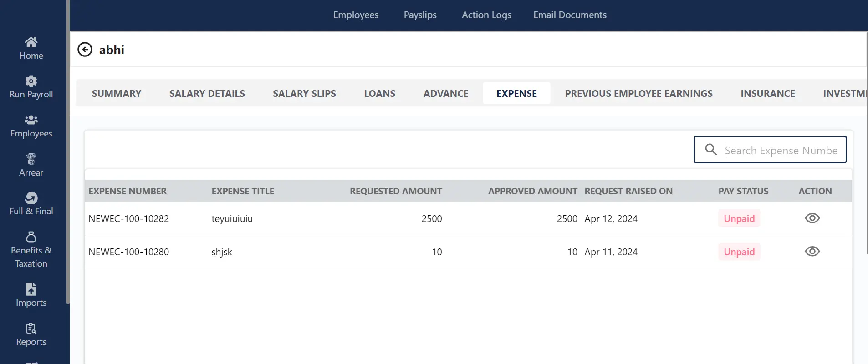This screenshot has height=364, width=868.
Task: Click the Request Raised On column header
Action: pos(628,191)
